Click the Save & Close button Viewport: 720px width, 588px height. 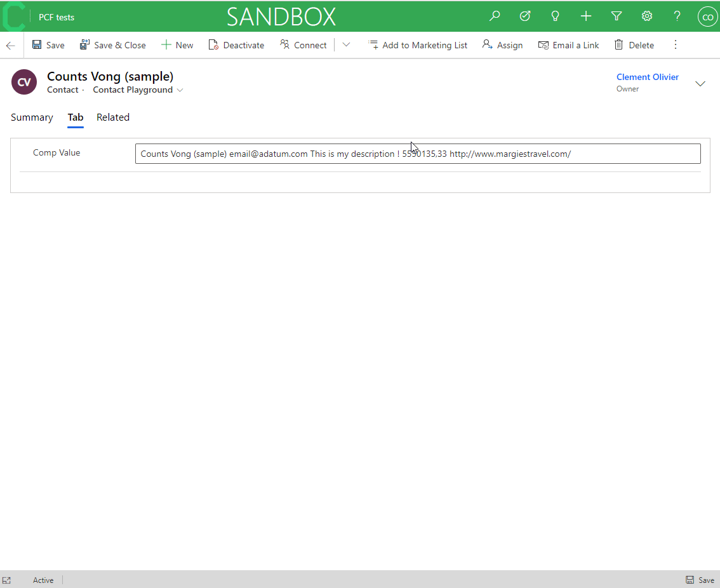coord(113,45)
